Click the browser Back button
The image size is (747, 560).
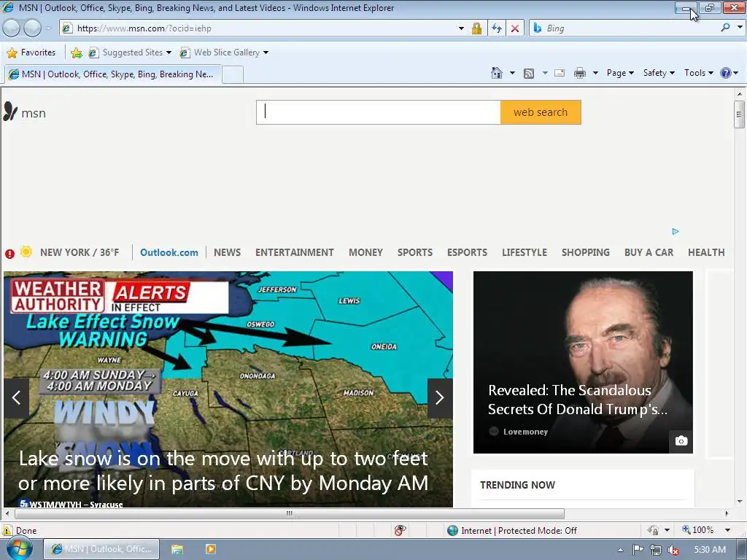pos(12,28)
